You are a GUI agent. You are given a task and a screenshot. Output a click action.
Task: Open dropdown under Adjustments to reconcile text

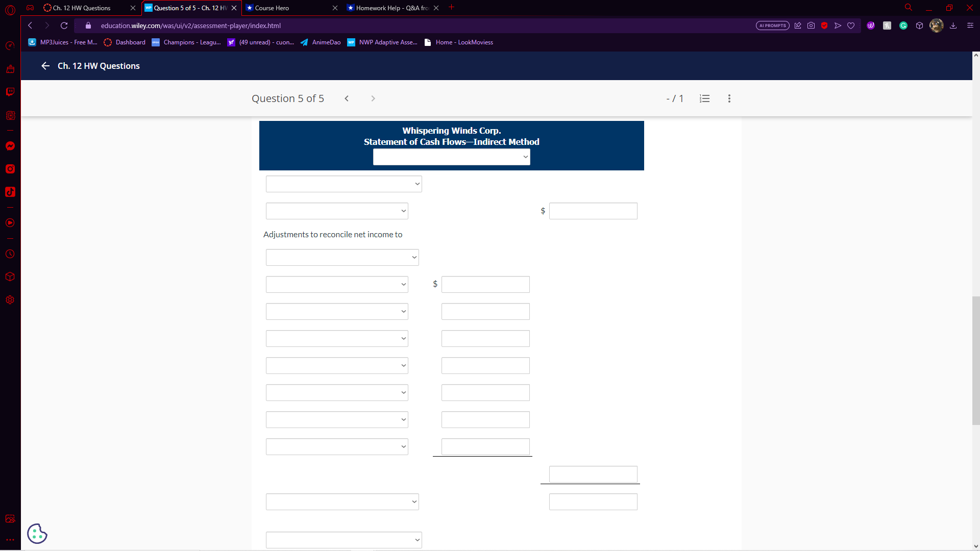[x=342, y=258]
